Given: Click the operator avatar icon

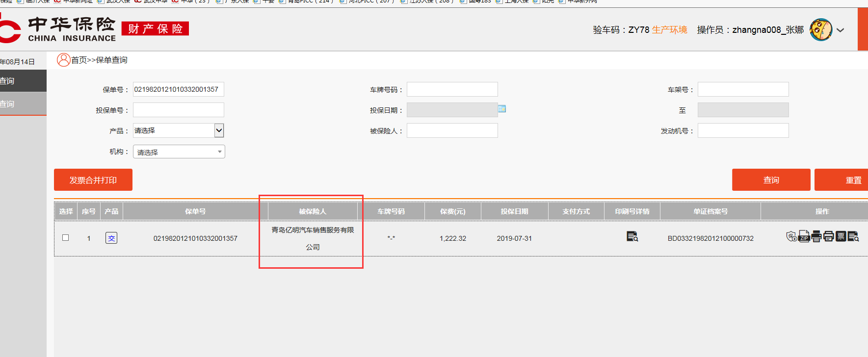Looking at the screenshot, I should click(x=821, y=30).
